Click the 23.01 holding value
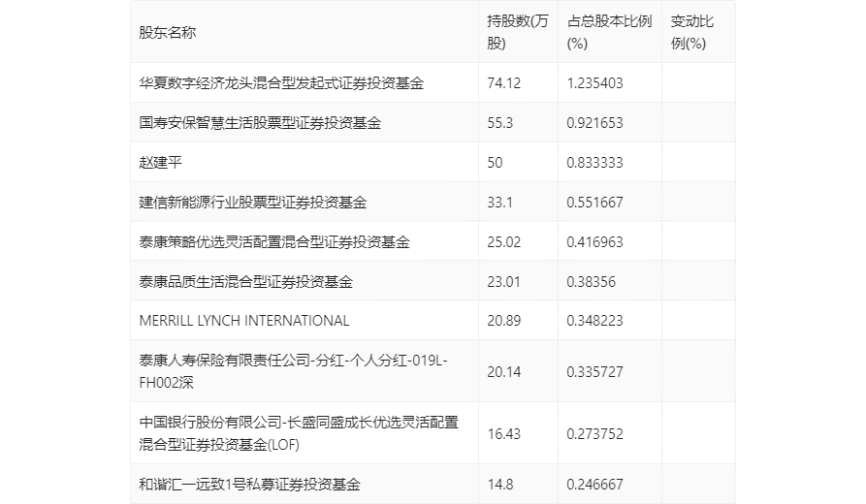The height and width of the screenshot is (504, 866). point(503,281)
